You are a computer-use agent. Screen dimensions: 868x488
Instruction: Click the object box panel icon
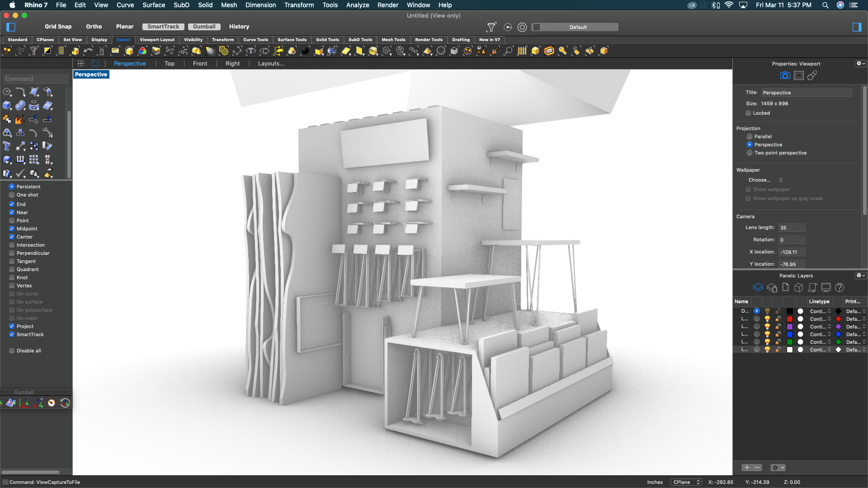point(799,287)
